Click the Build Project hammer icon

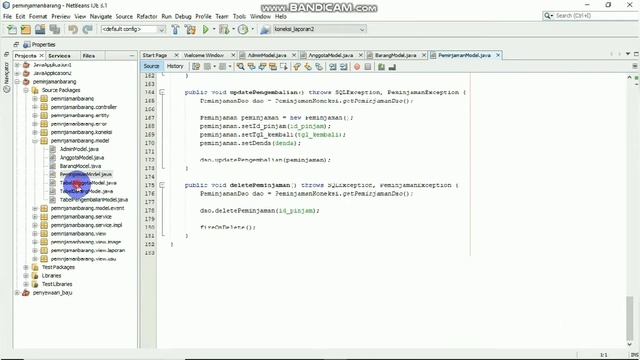pyautogui.click(x=176, y=29)
